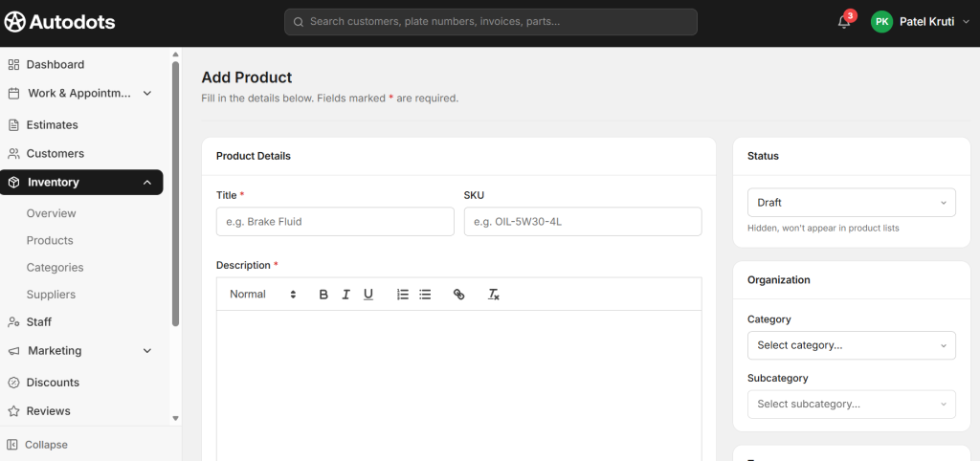The height and width of the screenshot is (461, 980).
Task: Click the Autodots logo icon
Action: point(14,22)
